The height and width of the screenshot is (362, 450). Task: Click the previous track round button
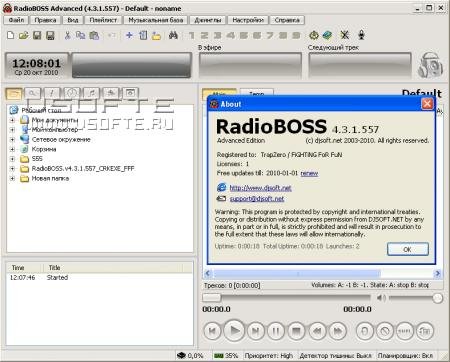pyautogui.click(x=212, y=331)
